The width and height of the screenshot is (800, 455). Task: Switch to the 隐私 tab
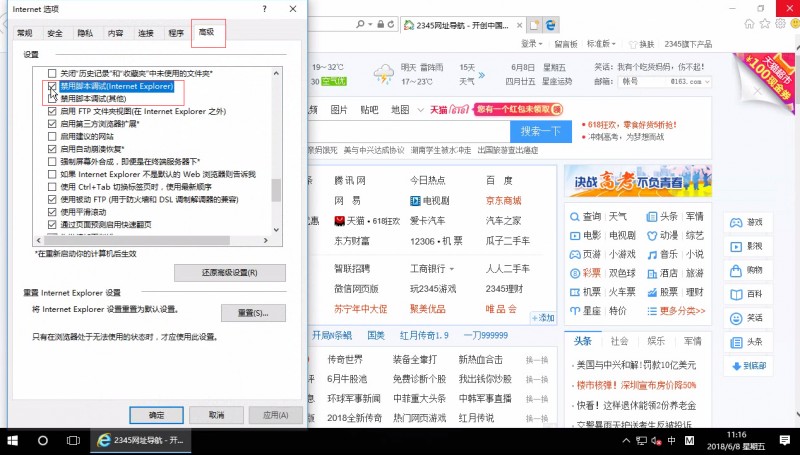click(85, 33)
